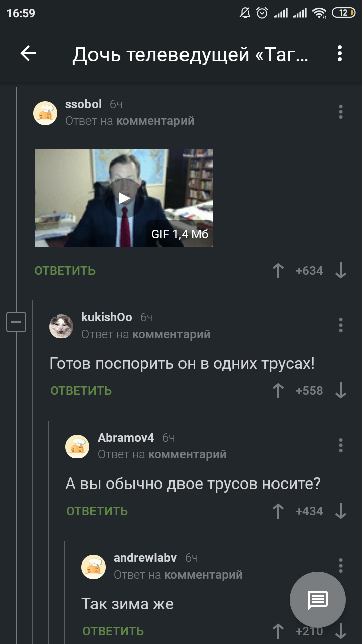This screenshot has width=362, height=644.
Task: Open the parent comment link under Abramov4
Action: click(188, 454)
